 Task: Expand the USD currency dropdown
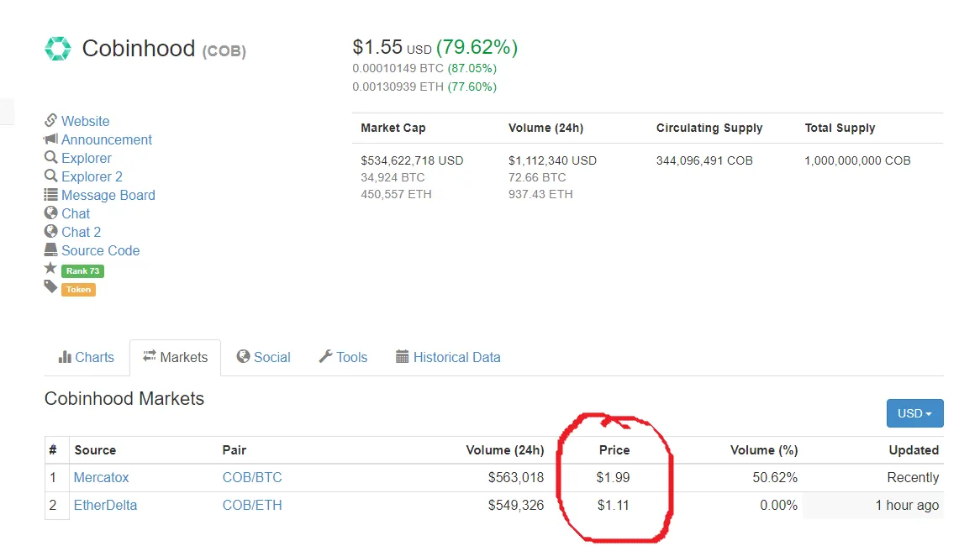click(x=914, y=413)
